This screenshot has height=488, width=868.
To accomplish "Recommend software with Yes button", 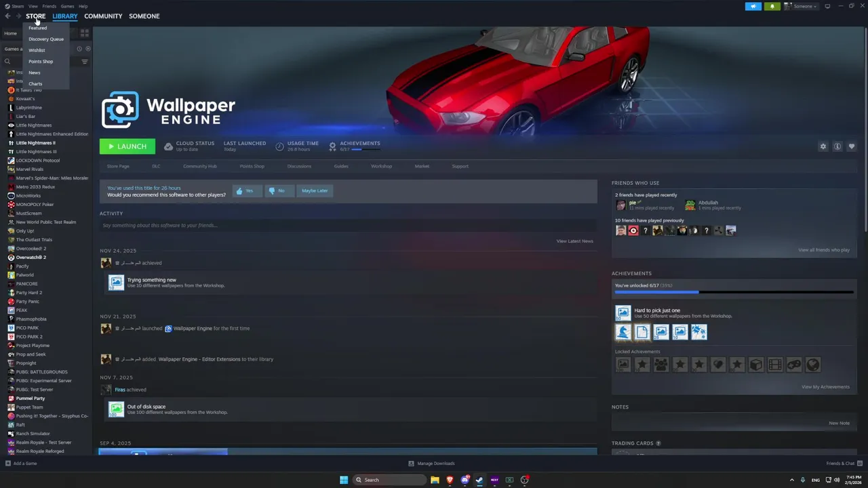I will pos(247,191).
